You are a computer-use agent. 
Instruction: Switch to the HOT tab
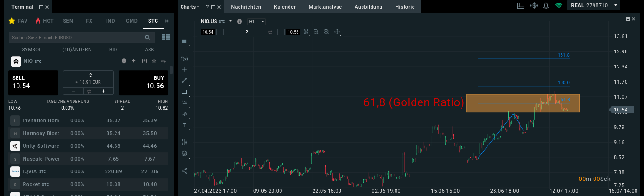[x=44, y=21]
